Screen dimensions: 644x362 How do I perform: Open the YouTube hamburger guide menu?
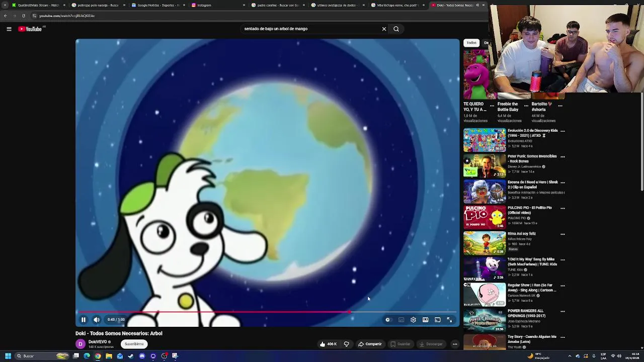(x=9, y=29)
